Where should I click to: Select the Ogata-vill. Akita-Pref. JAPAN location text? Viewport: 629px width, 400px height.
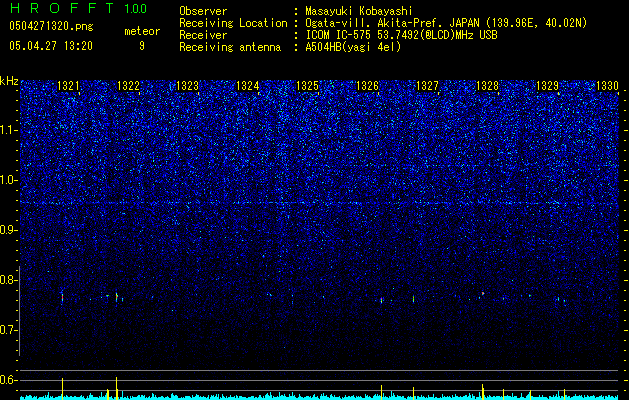pos(446,23)
